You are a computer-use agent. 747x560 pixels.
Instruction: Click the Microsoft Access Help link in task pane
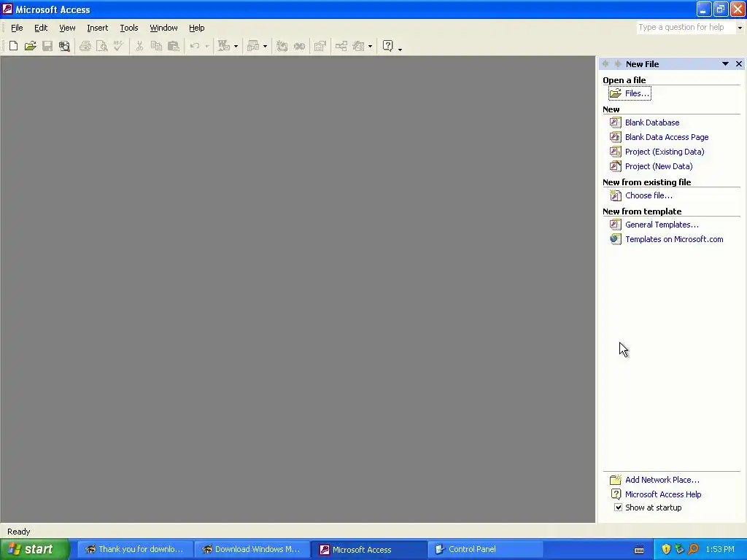click(x=663, y=494)
